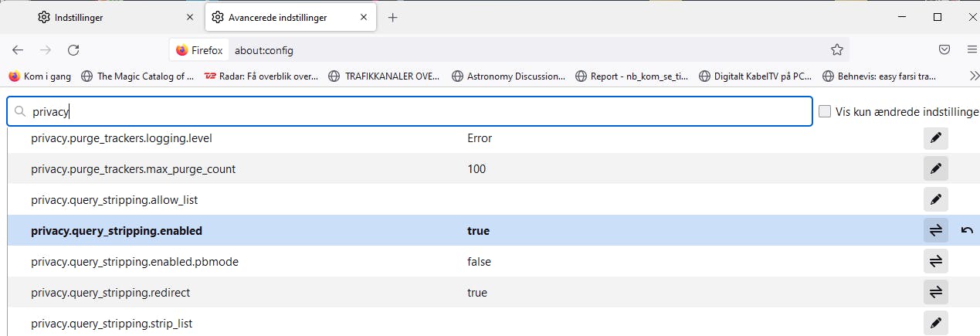Screen dimensions: 980x336
Task: Open the Pocket save icon
Action: click(944, 50)
